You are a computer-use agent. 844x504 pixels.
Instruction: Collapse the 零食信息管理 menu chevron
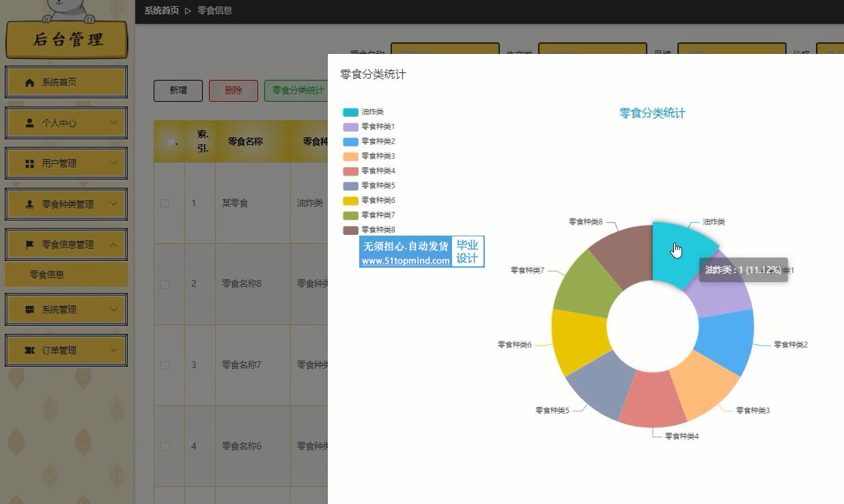(x=113, y=244)
